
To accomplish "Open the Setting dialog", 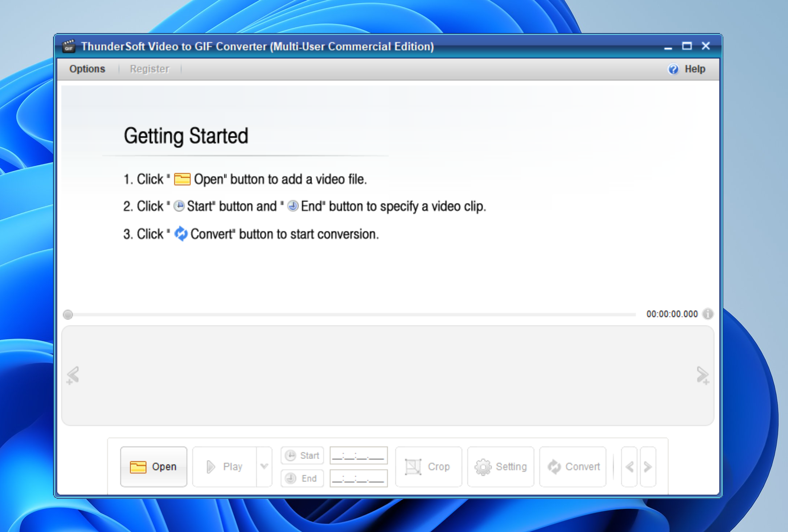I will (501, 467).
